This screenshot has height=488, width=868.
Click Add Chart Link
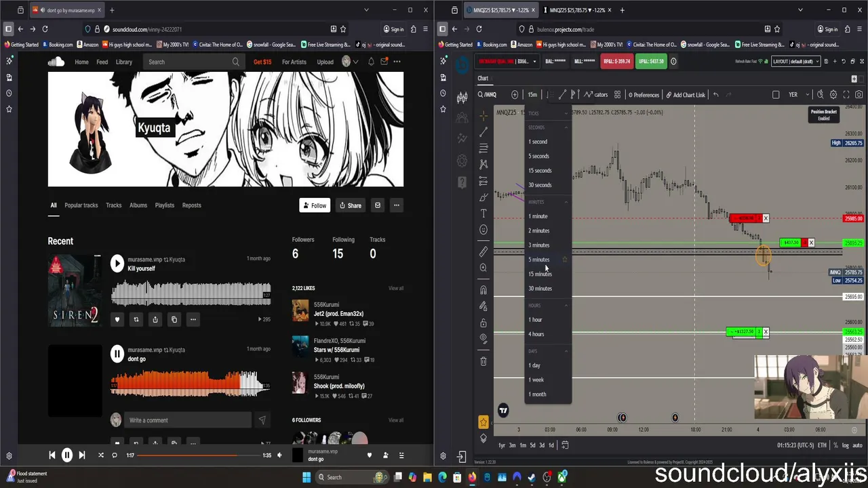[x=686, y=95]
